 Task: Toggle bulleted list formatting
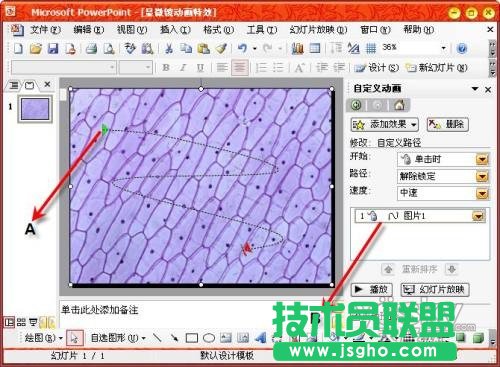(x=278, y=68)
